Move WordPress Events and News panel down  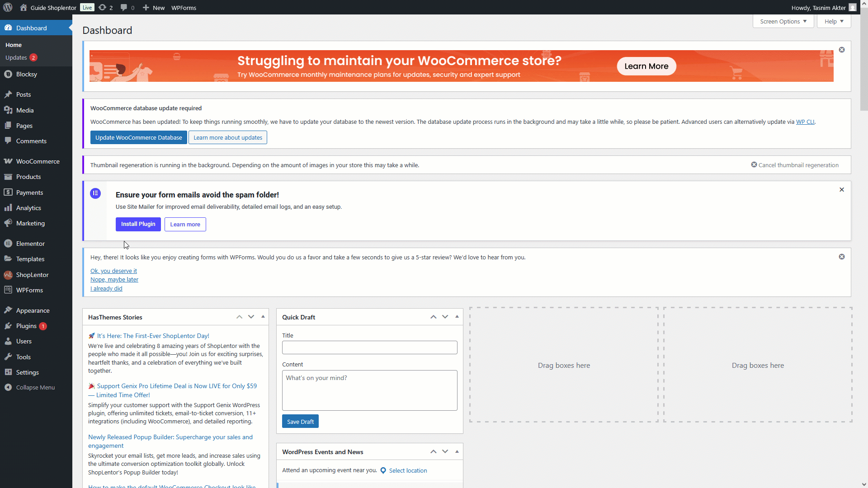coord(445,451)
